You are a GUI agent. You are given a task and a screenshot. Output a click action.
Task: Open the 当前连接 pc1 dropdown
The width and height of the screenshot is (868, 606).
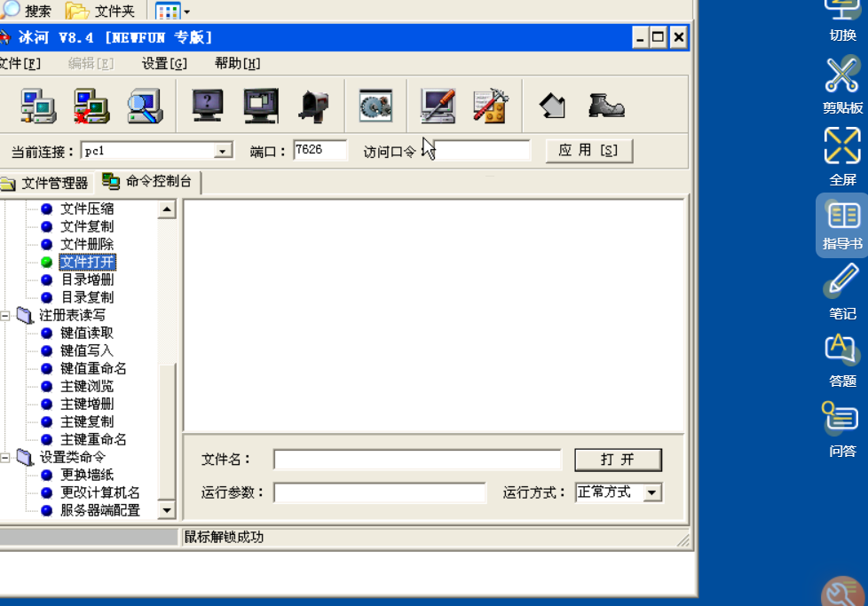223,151
